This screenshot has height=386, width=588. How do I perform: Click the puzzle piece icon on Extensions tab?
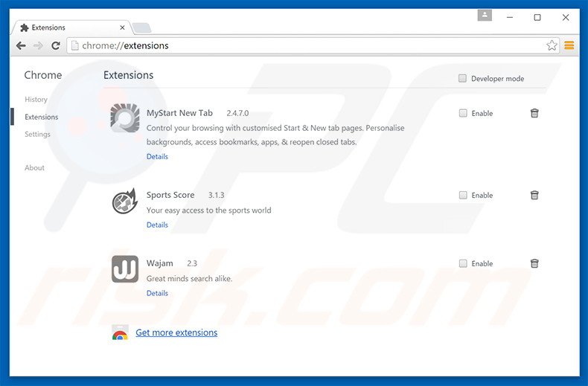[25, 28]
